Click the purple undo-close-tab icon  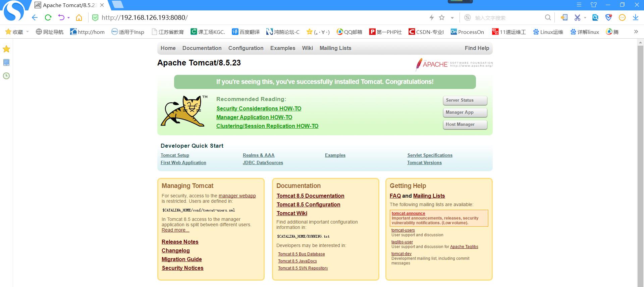click(61, 17)
